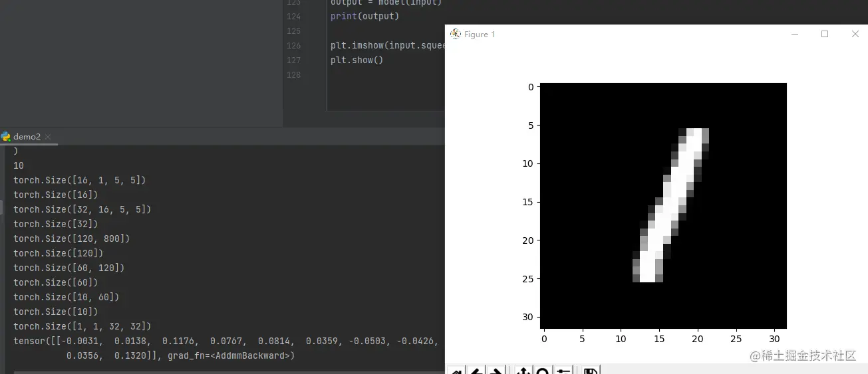Maximize the Figure 1 window
The height and width of the screenshot is (374, 868).
coord(825,34)
